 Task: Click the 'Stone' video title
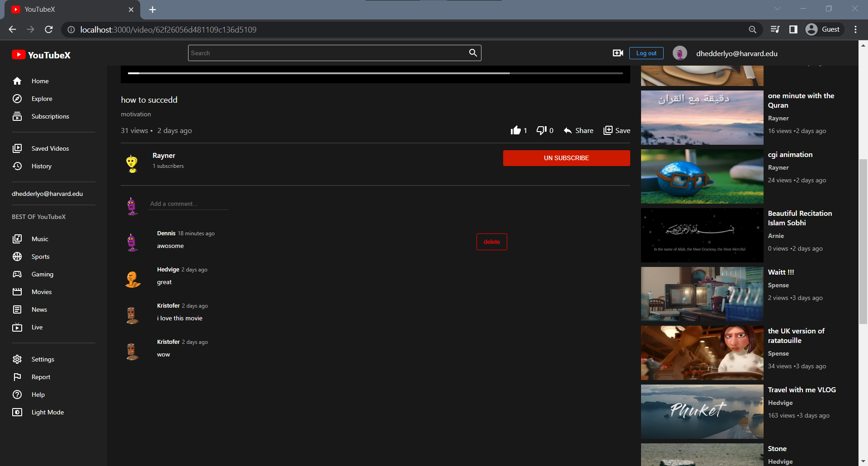tap(777, 448)
